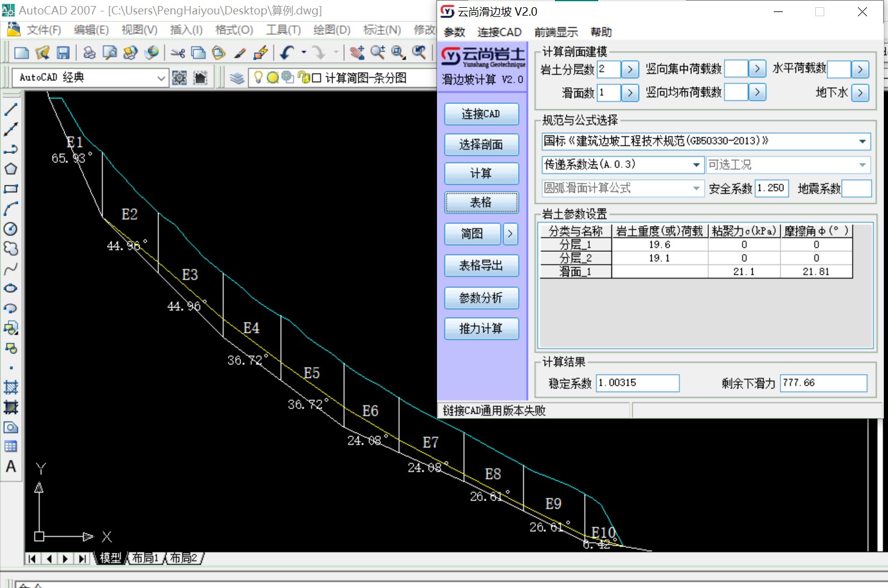
Task: Select the Hatch tool in draw toolbar
Action: click(x=11, y=387)
